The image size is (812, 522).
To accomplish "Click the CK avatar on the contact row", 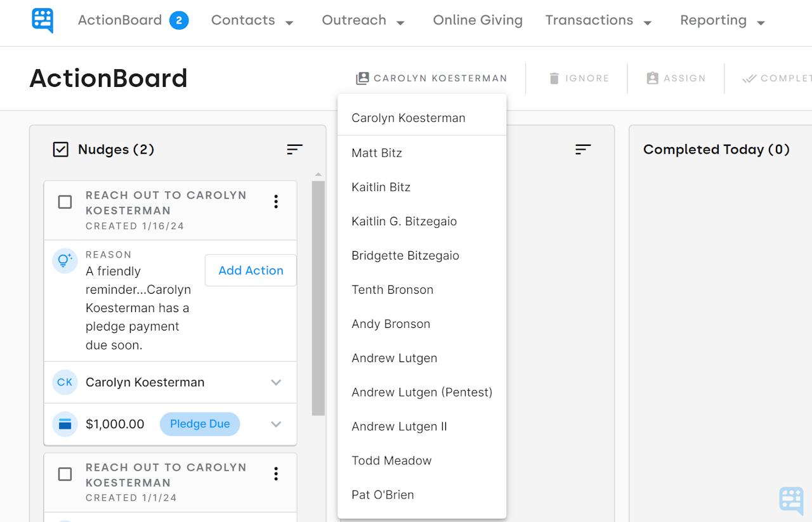I will click(65, 382).
